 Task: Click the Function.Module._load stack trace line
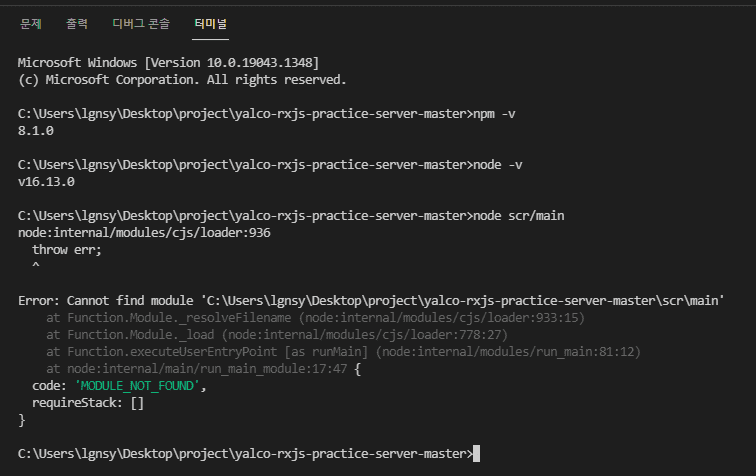pos(290,334)
